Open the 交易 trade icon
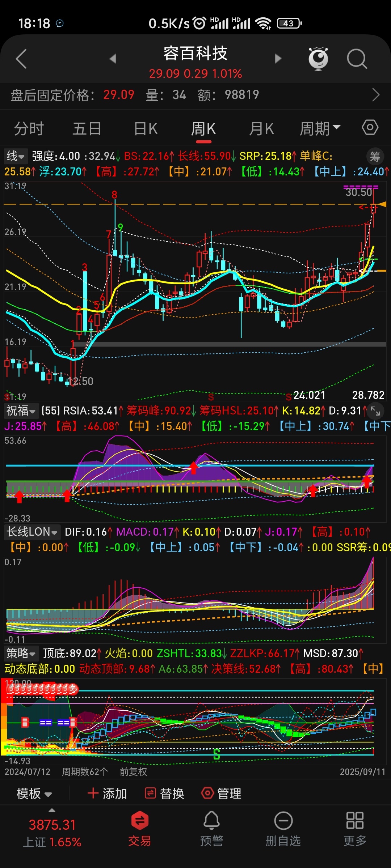This screenshot has width=391, height=868. [x=140, y=829]
